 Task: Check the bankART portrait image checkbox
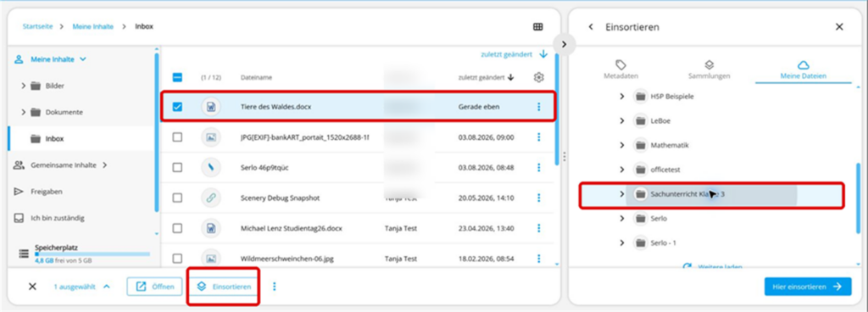[178, 137]
